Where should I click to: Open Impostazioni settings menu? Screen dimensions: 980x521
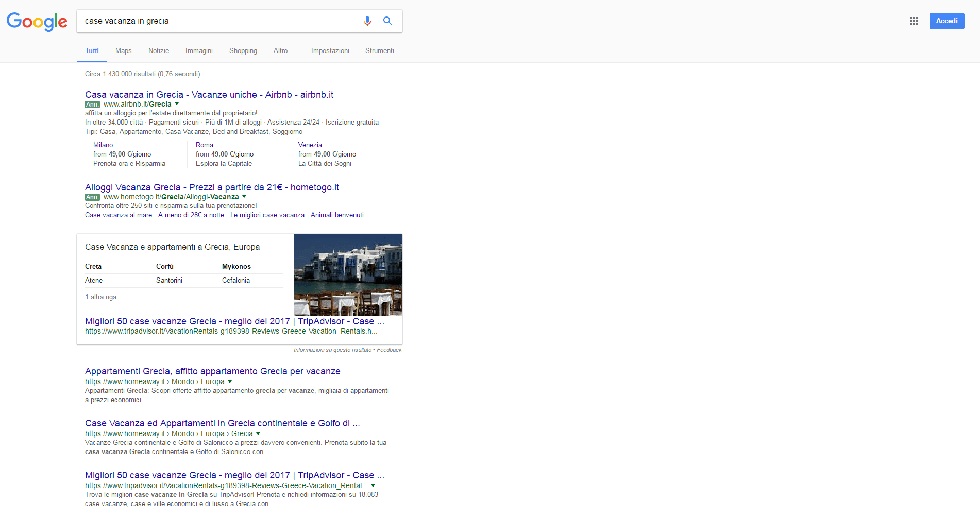[330, 51]
